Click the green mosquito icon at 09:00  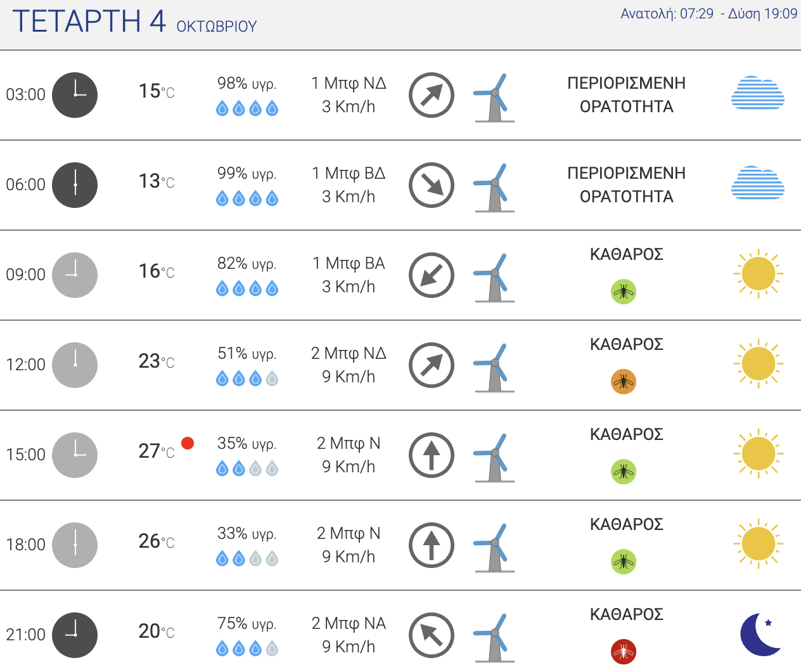pyautogui.click(x=624, y=292)
